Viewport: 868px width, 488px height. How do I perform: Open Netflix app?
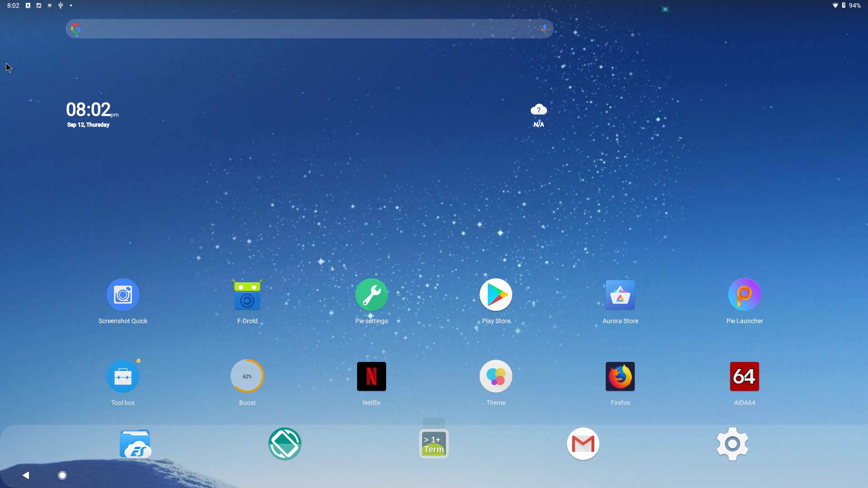(372, 376)
